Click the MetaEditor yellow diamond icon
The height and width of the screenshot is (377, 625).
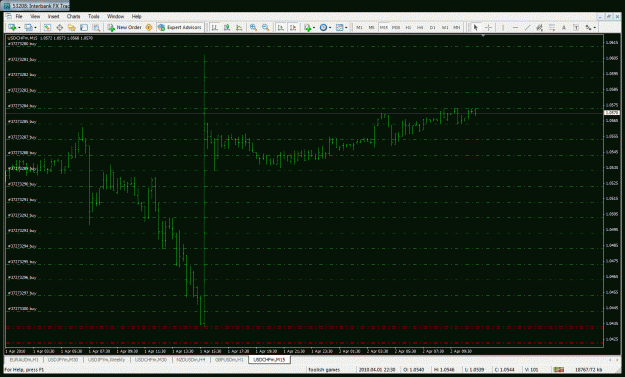click(149, 27)
